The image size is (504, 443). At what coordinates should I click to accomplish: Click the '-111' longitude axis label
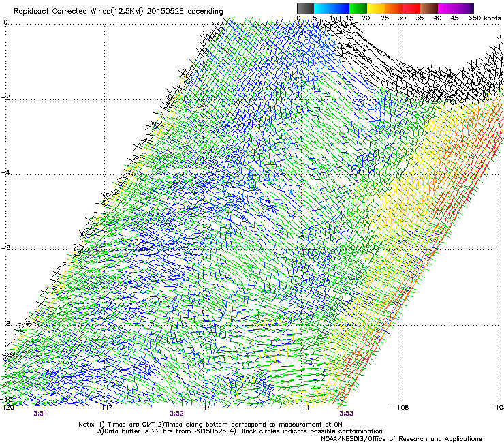302,408
